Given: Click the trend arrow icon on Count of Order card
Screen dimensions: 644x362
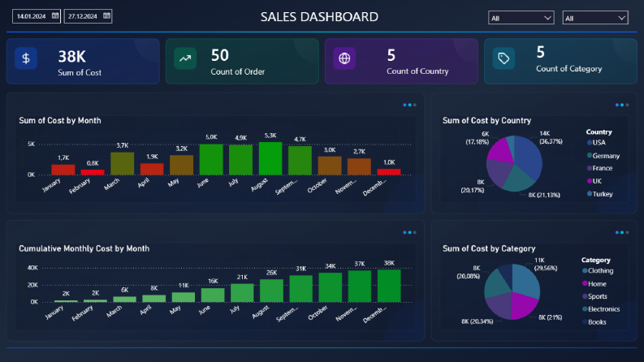Looking at the screenshot, I should tap(185, 58).
